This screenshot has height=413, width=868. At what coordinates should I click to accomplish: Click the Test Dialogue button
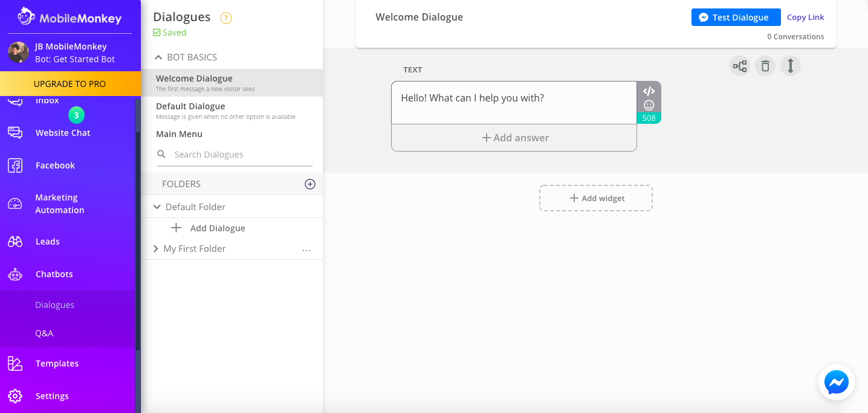(x=736, y=17)
